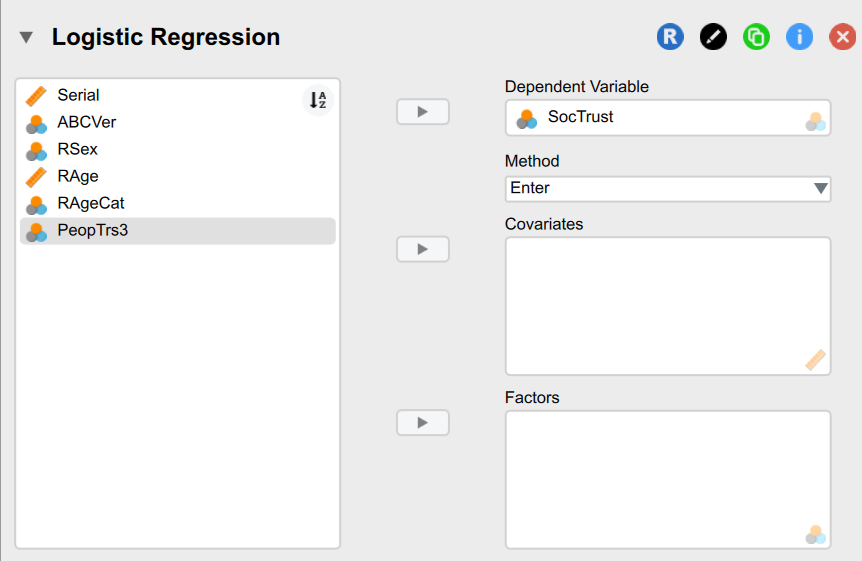Show analysis info with blue i icon
Image resolution: width=862 pixels, height=561 pixels.
pyautogui.click(x=799, y=37)
